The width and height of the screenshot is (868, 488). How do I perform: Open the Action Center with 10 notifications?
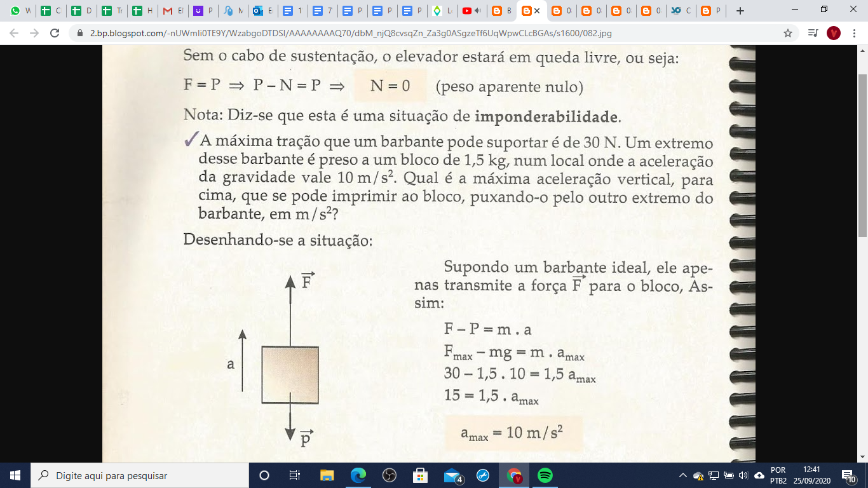coord(848,475)
